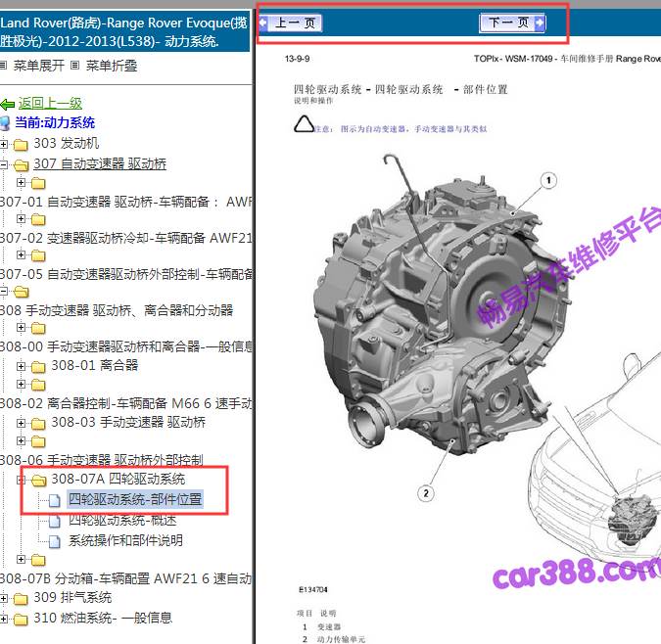Open 308-06 手动变速器 驱动桥外部控制 entry

coord(102,460)
